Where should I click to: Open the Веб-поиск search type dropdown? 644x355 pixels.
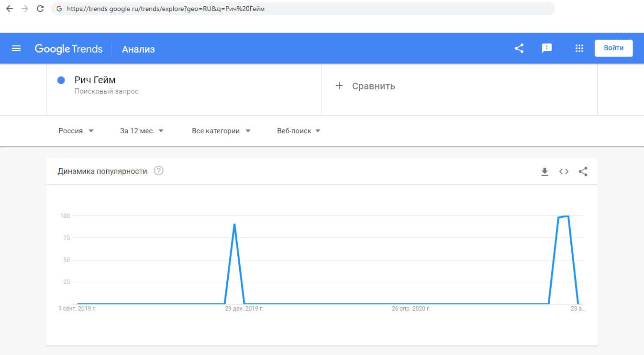click(299, 131)
